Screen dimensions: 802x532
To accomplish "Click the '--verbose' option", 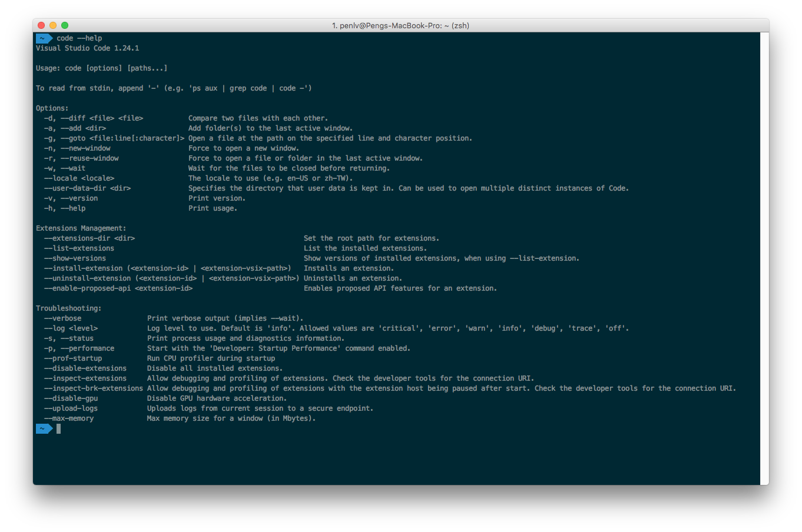I will tap(63, 318).
